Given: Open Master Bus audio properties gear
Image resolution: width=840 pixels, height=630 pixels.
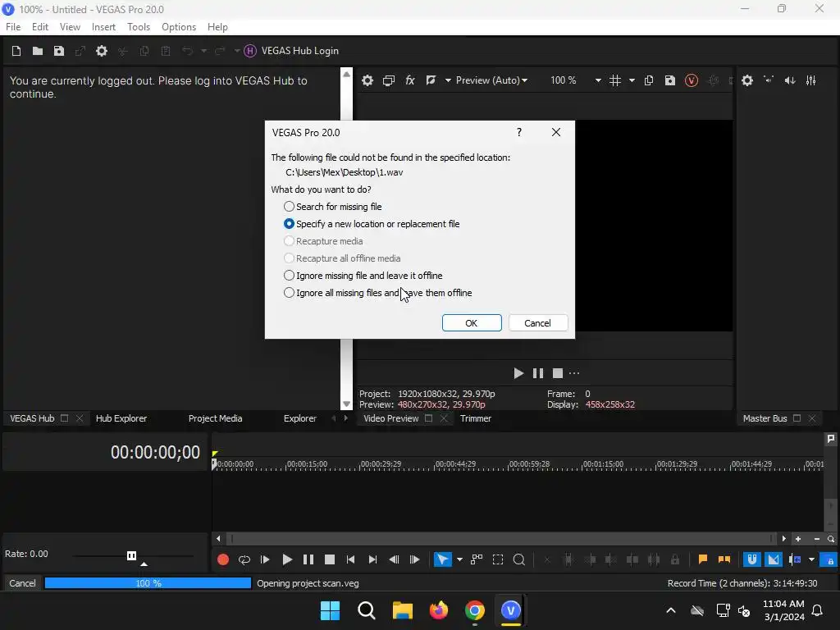Looking at the screenshot, I should click(x=747, y=80).
